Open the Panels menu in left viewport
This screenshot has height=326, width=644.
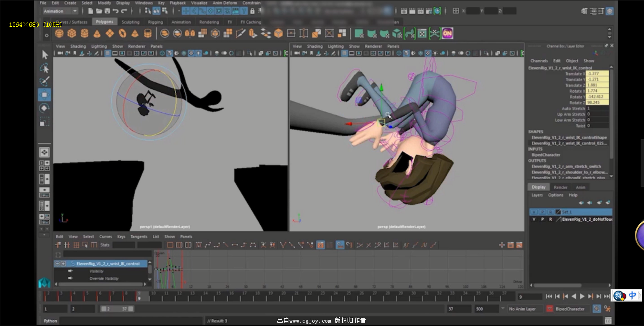[x=157, y=46]
